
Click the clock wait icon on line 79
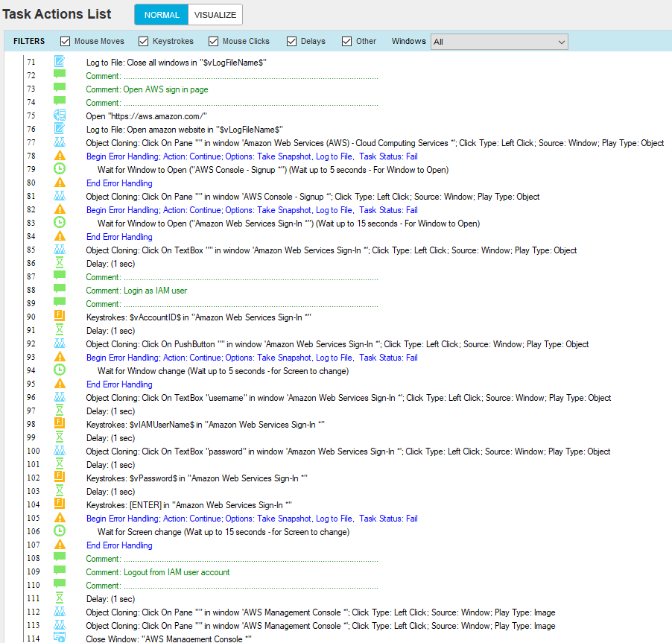click(60, 169)
